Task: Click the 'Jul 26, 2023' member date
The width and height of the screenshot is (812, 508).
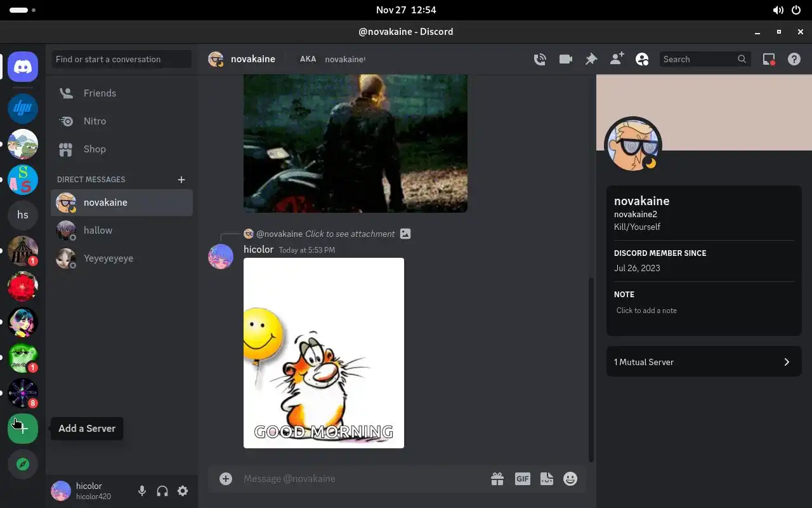Action: coord(637,268)
